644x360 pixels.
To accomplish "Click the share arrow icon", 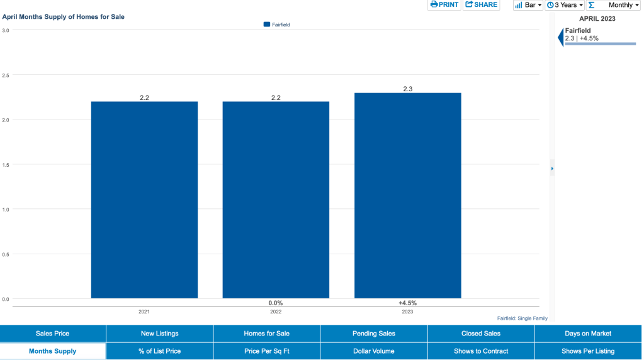I will click(x=468, y=5).
